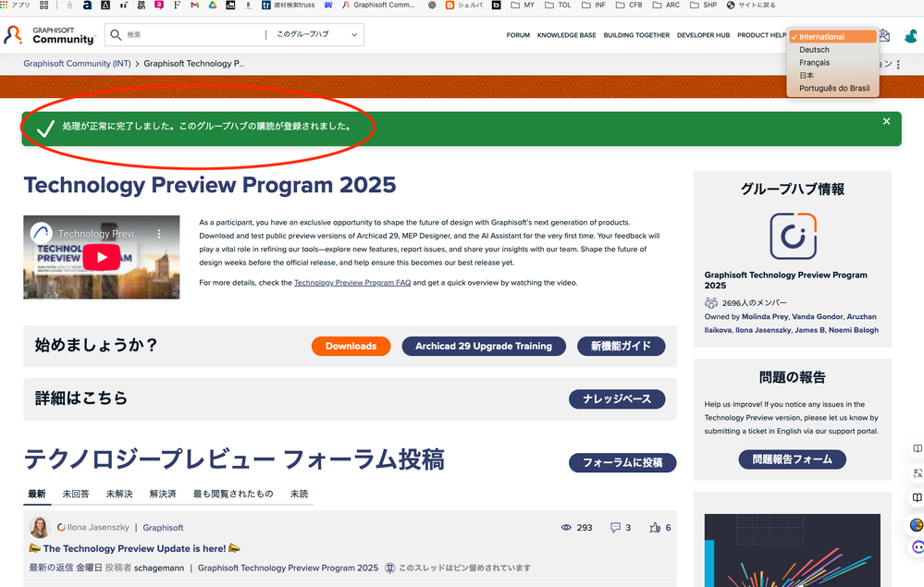Open the PRODUCT HELP navigation menu
Screen dimensions: 924x587
(761, 35)
